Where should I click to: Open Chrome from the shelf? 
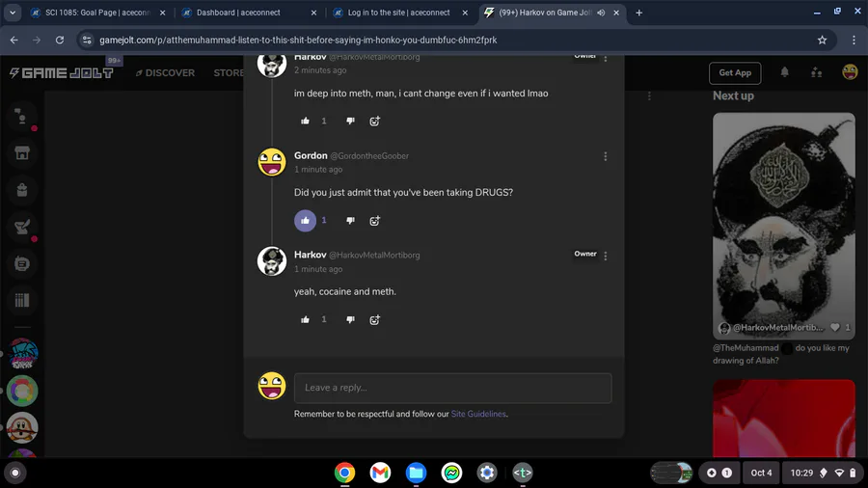[344, 473]
